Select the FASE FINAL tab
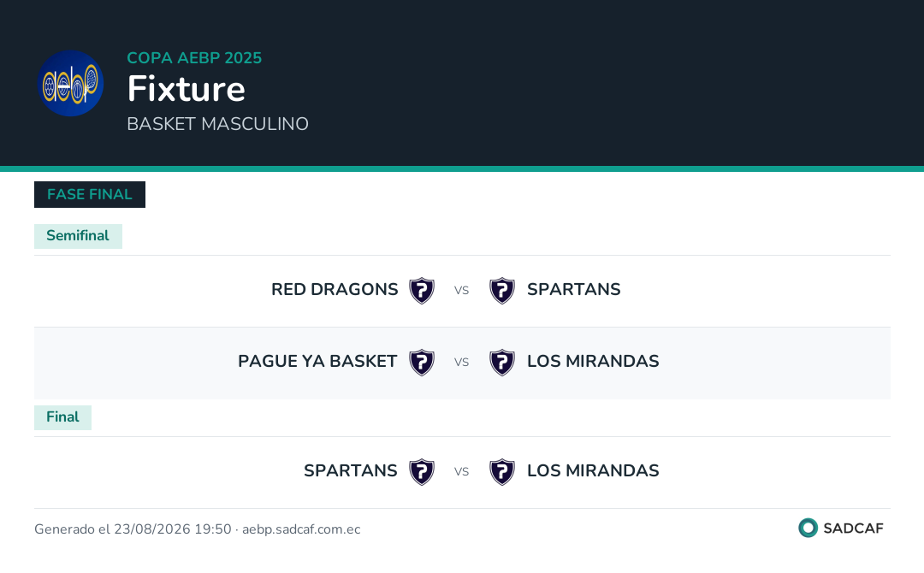 90,194
